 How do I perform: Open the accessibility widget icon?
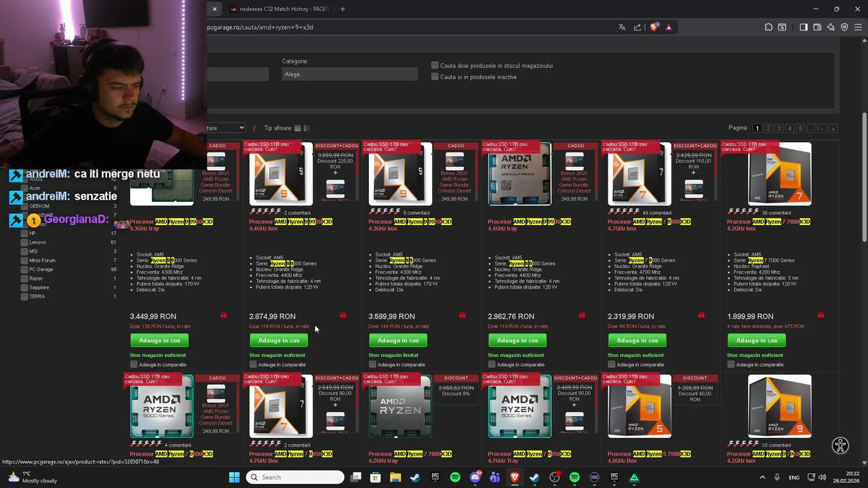pyautogui.click(x=840, y=445)
